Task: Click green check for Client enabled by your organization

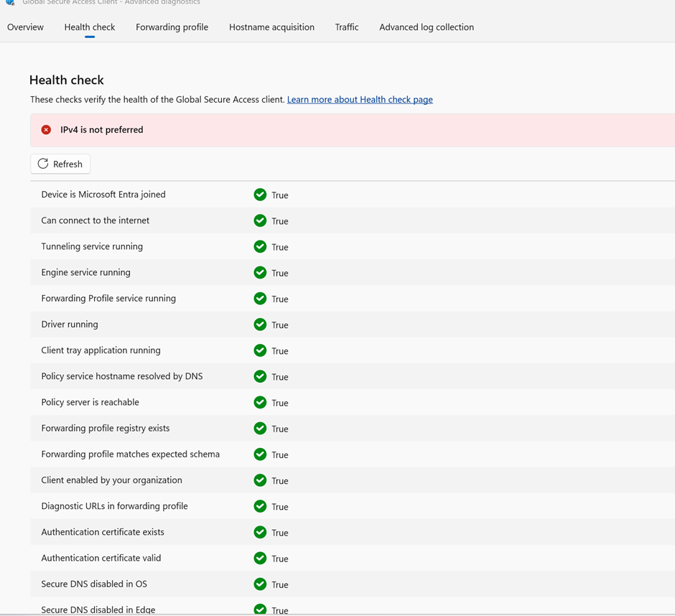Action: tap(260, 480)
